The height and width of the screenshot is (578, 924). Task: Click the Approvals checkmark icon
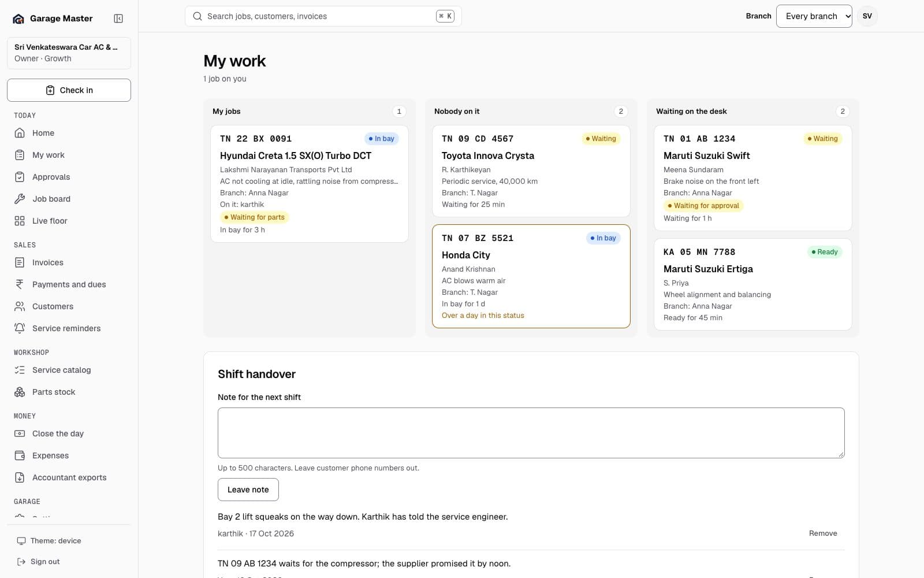20,177
